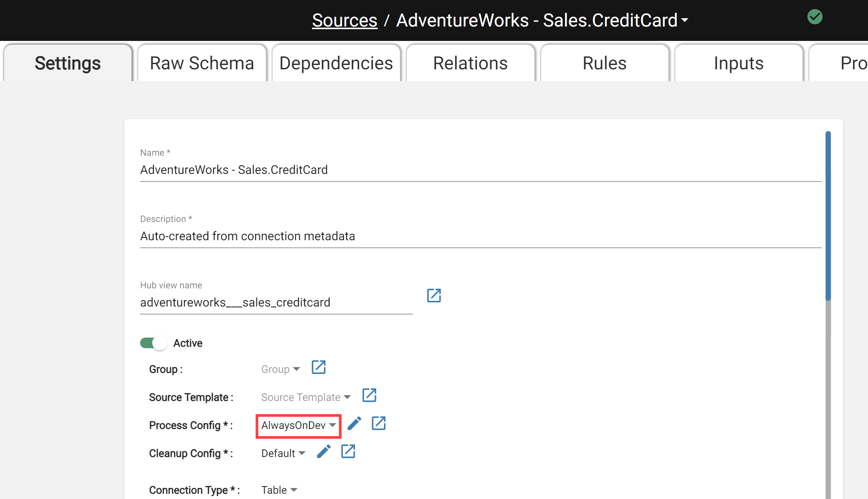Go to the Sources breadcrumb link
Viewport: 868px width, 499px height.
pos(345,20)
